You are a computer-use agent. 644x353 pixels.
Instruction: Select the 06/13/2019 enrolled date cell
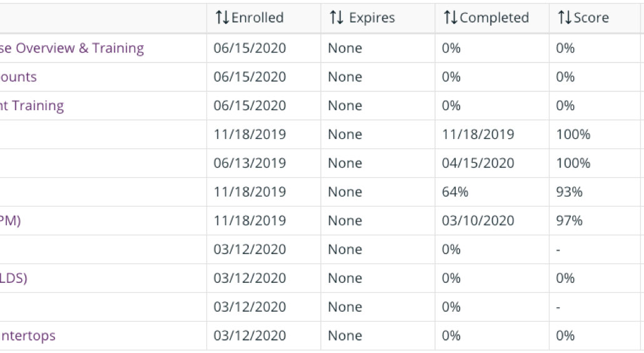[x=249, y=163]
